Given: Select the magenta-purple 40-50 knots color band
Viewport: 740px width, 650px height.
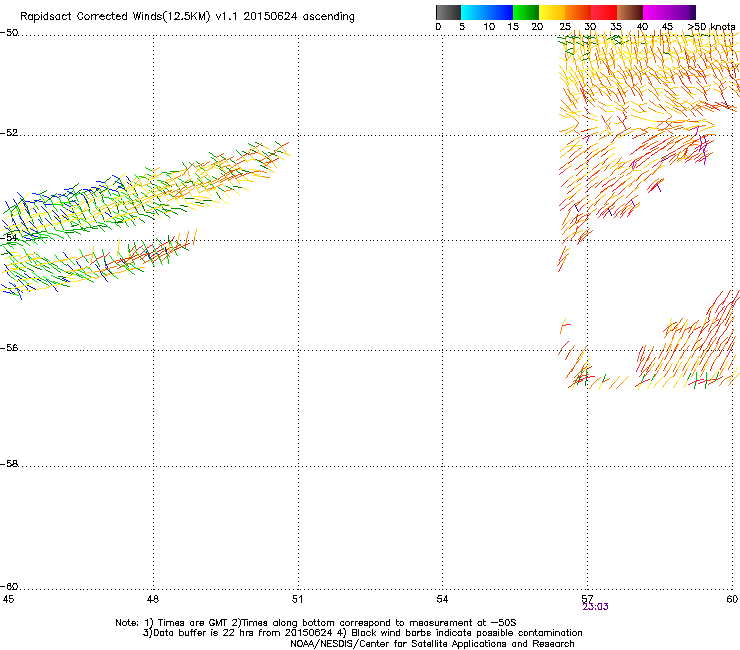Looking at the screenshot, I should [669, 12].
